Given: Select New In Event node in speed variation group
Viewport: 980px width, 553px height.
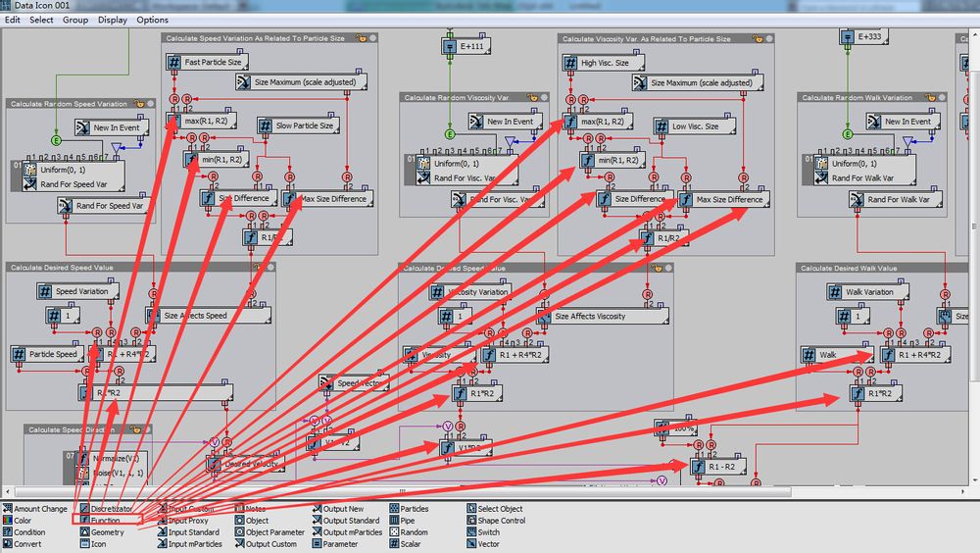Looking at the screenshot, I should point(112,127).
